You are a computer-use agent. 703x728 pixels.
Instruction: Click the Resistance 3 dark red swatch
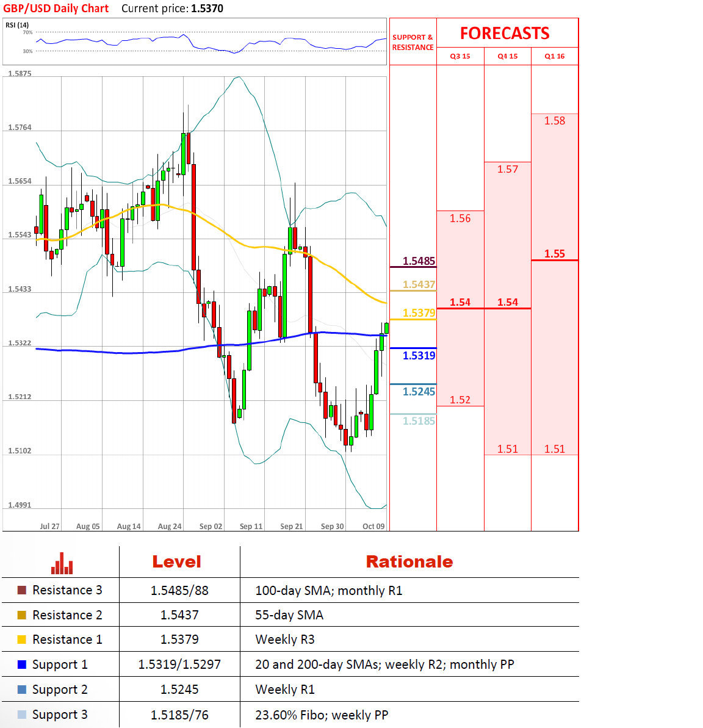tap(21, 590)
